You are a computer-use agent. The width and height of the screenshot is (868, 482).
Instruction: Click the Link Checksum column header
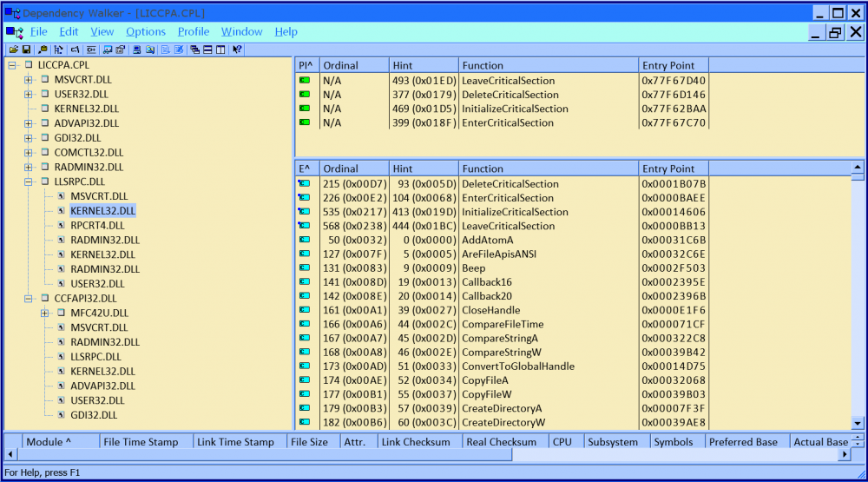pyautogui.click(x=416, y=442)
